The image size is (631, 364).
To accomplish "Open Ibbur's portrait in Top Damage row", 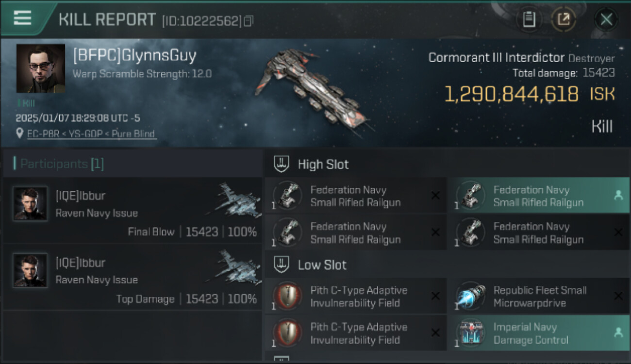I will pos(30,270).
